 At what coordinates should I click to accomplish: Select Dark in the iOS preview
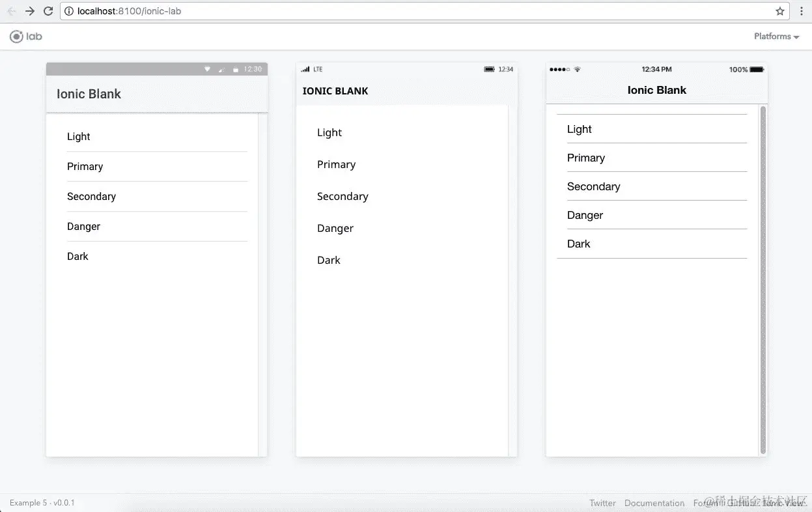click(x=652, y=244)
